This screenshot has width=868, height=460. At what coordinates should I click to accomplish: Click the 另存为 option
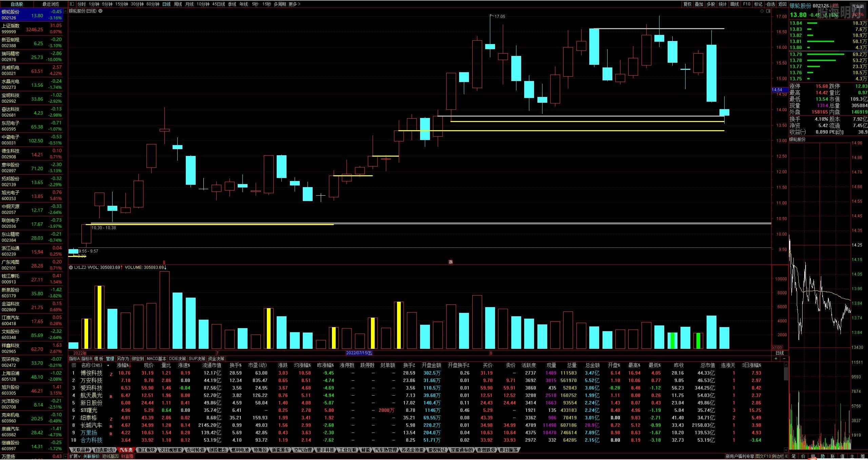point(123,359)
